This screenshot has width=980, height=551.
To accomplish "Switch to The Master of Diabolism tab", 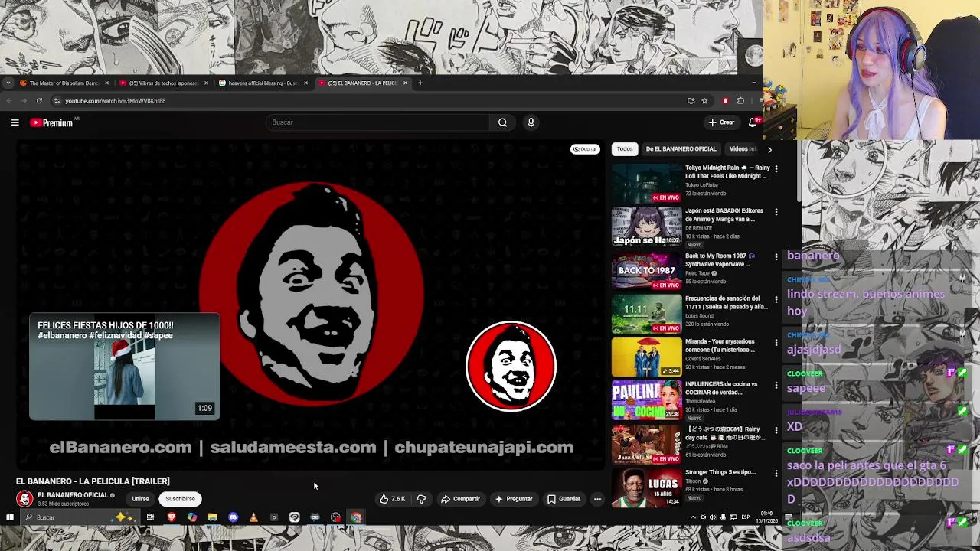I will click(64, 83).
